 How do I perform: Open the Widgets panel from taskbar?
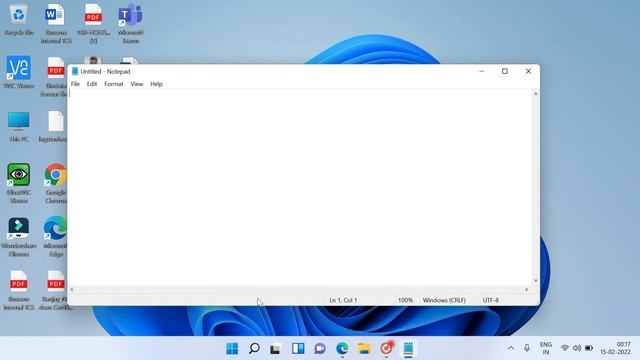298,349
